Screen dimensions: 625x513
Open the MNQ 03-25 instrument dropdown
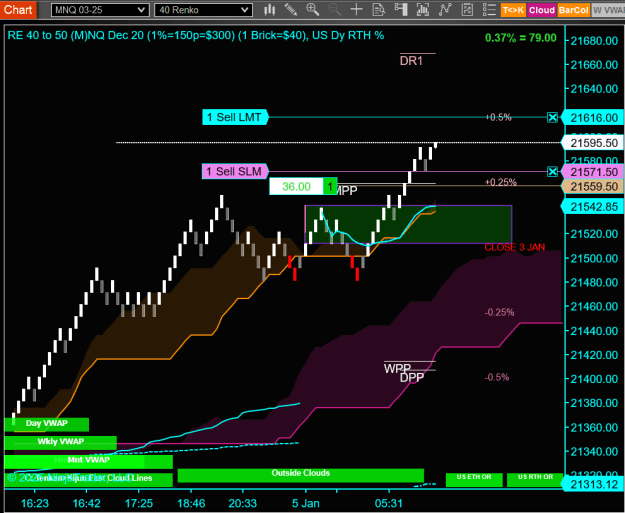pyautogui.click(x=100, y=10)
